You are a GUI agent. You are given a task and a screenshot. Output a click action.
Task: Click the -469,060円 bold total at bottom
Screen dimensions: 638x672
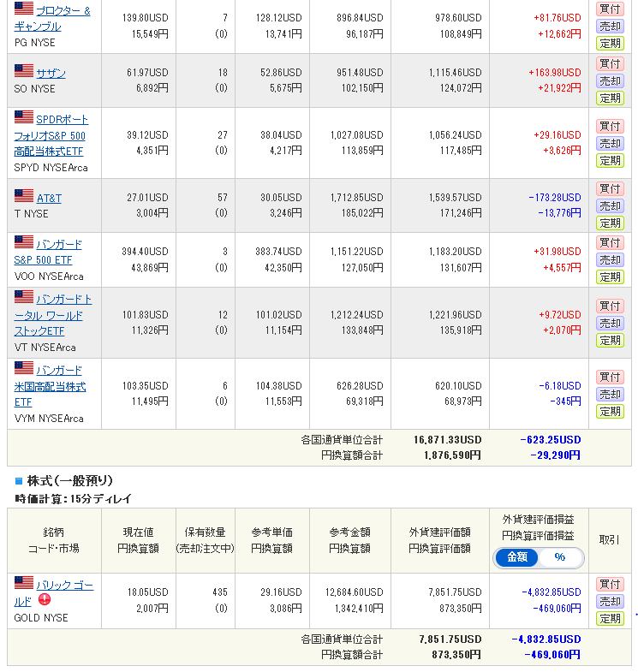click(x=552, y=655)
